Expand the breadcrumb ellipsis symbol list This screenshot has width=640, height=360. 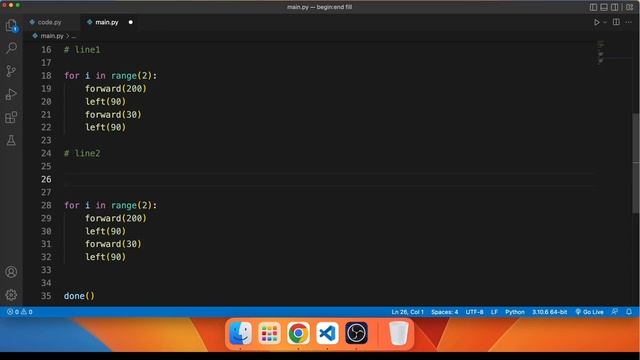click(74, 36)
